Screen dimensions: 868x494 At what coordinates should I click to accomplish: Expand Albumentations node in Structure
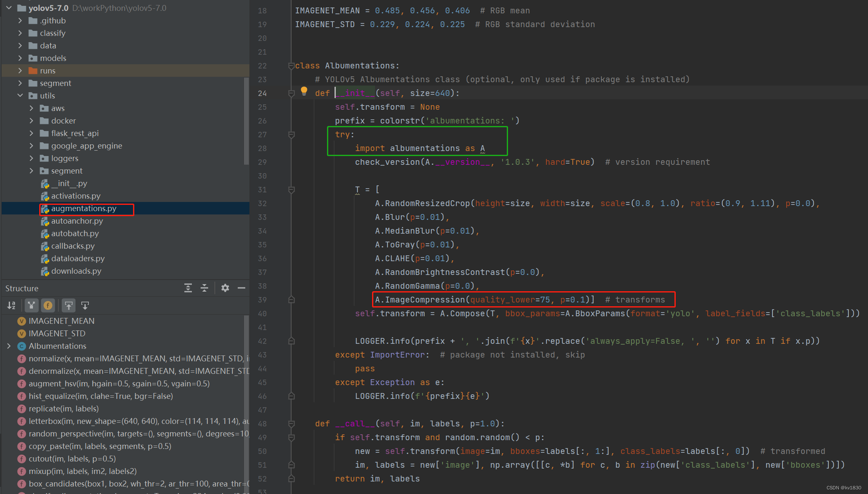(x=9, y=346)
